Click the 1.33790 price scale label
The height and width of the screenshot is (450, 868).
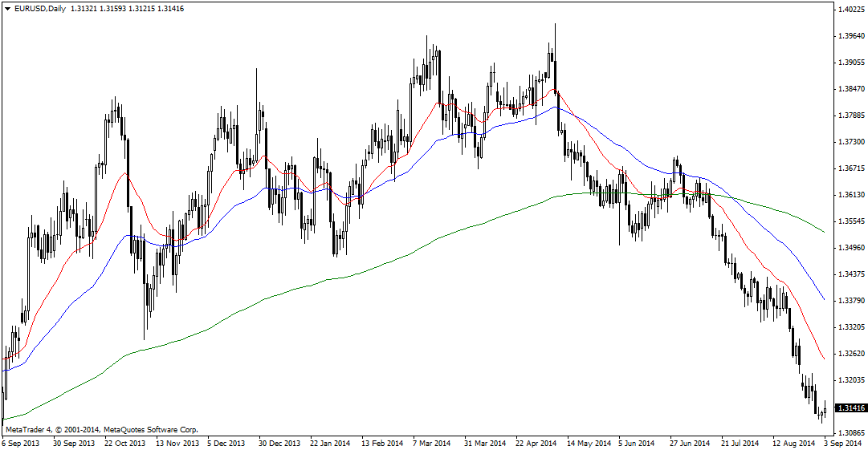point(851,301)
